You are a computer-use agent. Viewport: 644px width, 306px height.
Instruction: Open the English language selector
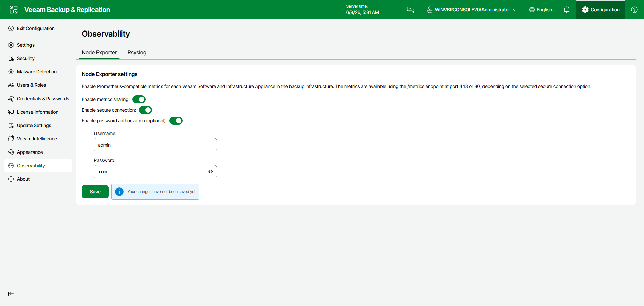coord(540,10)
